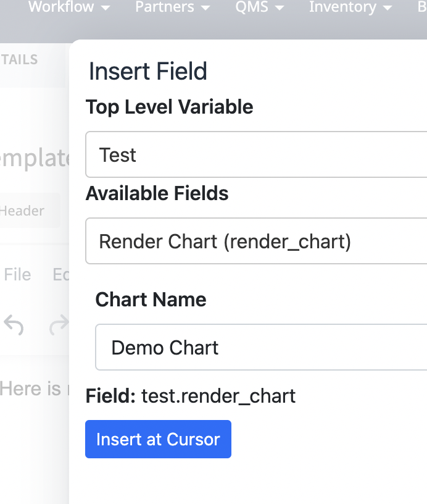Select the Header tab

[23, 211]
